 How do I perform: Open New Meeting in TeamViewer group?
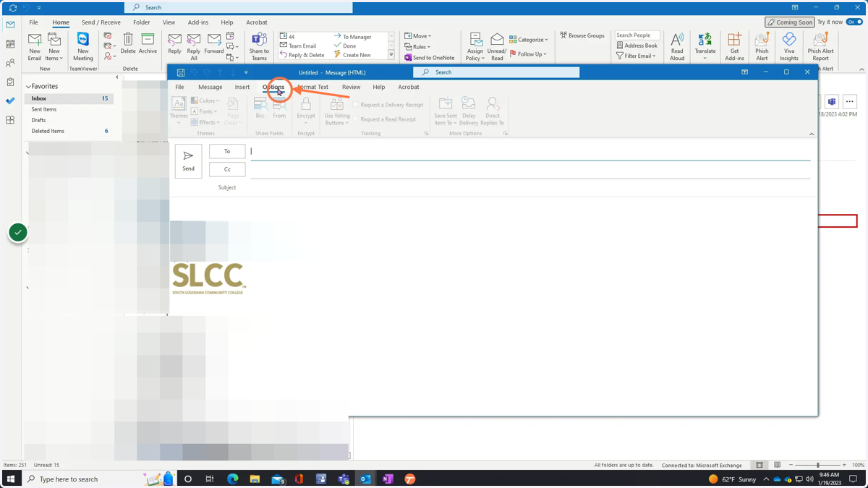coord(82,46)
